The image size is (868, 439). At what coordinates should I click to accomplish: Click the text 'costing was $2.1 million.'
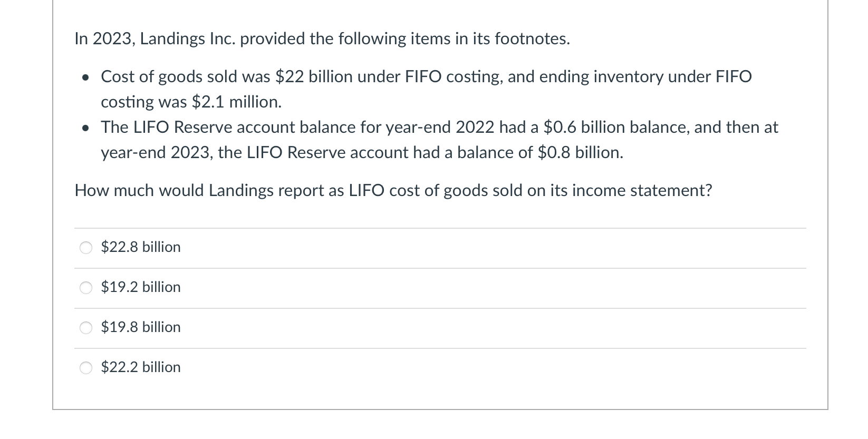(191, 102)
